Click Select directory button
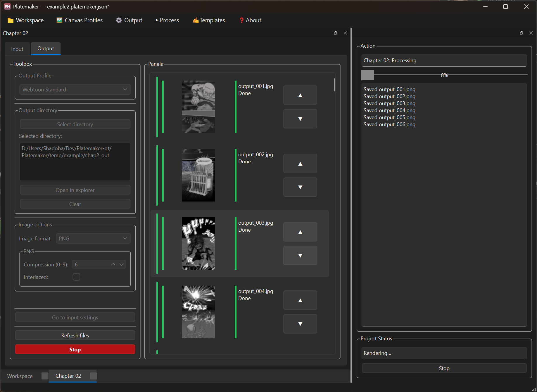 click(75, 124)
